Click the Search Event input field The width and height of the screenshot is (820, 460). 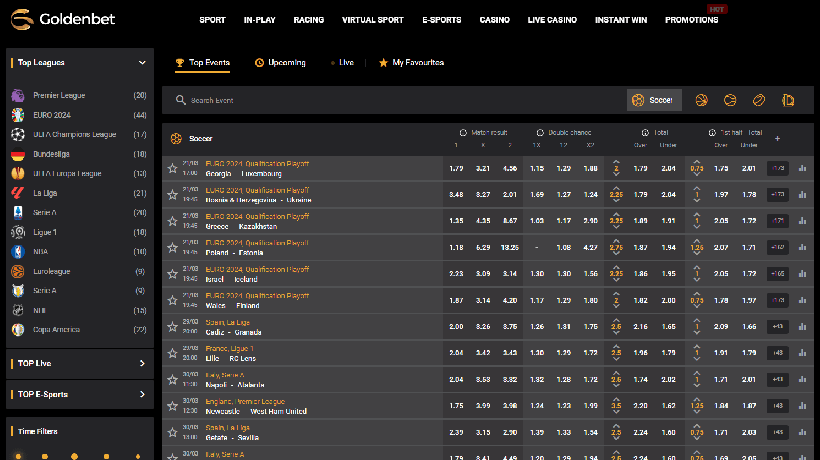pos(400,100)
